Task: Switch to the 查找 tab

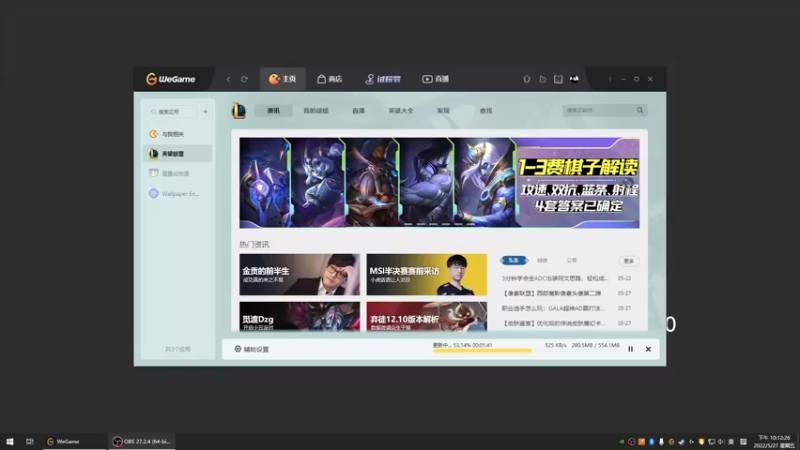Action: click(486, 111)
